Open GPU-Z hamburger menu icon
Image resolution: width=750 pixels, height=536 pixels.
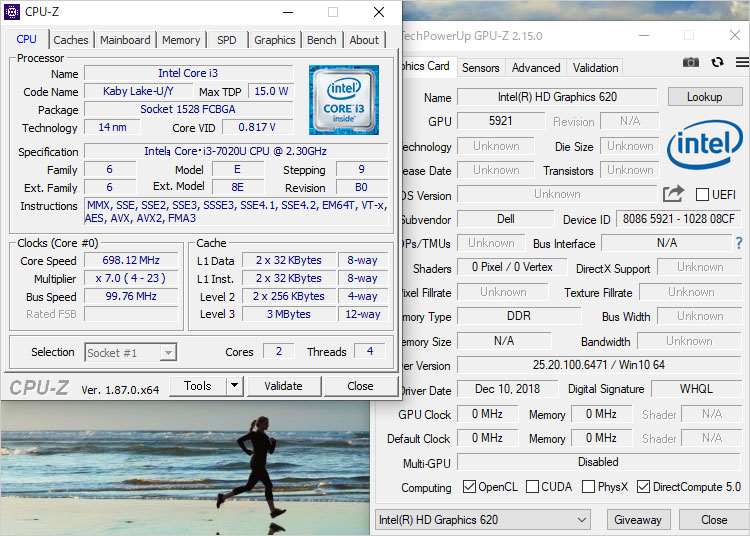(742, 62)
